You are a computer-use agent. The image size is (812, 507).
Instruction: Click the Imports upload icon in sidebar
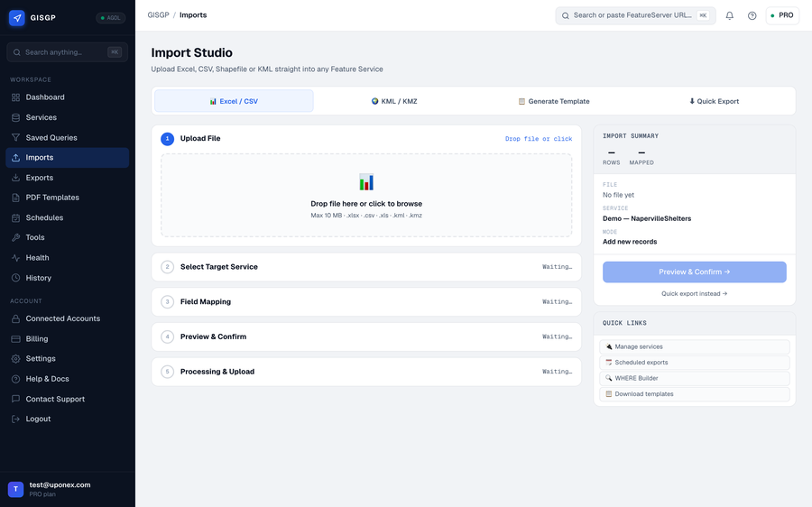[16, 158]
